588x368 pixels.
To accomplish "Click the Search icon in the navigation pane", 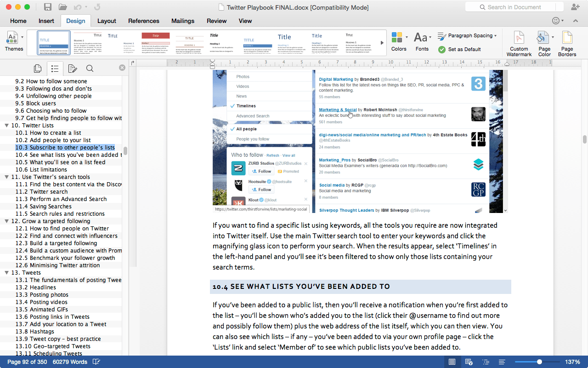I will (x=90, y=68).
